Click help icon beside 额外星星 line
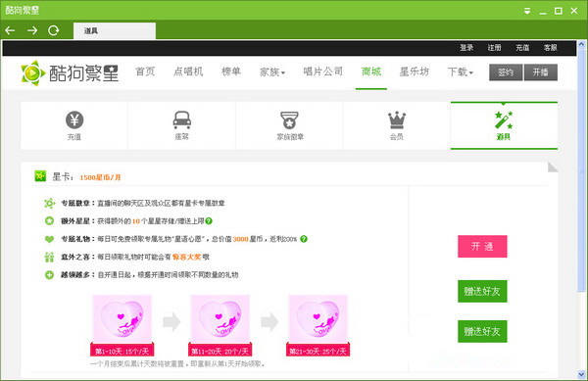This screenshot has width=588, height=381. tap(209, 221)
